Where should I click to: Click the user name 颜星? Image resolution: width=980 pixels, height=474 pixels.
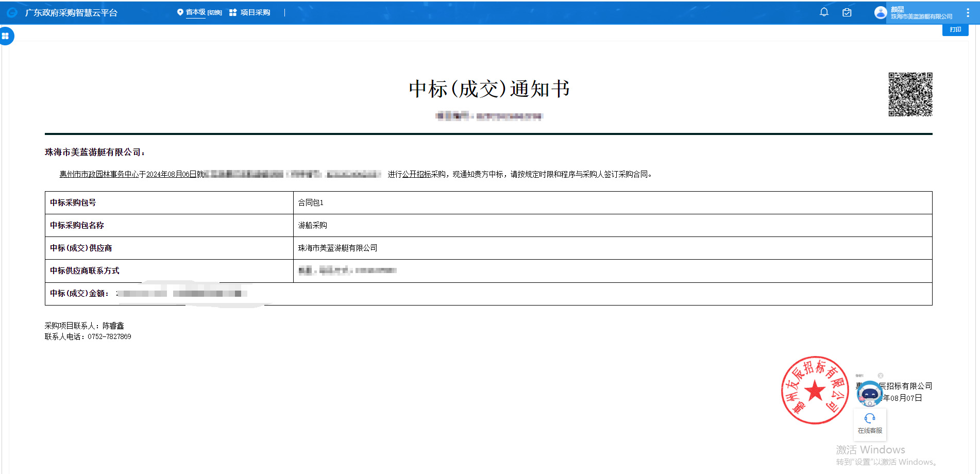tap(898, 9)
